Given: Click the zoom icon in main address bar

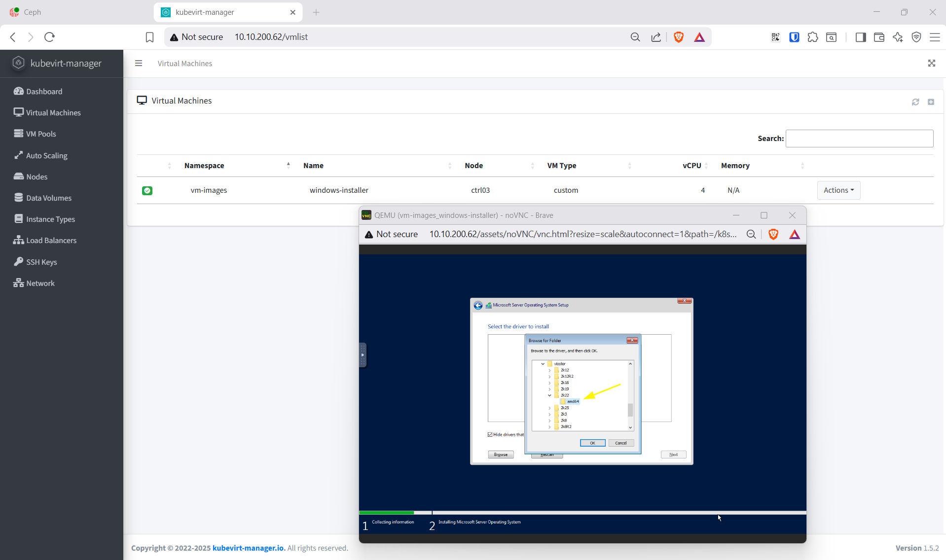Looking at the screenshot, I should pyautogui.click(x=635, y=37).
